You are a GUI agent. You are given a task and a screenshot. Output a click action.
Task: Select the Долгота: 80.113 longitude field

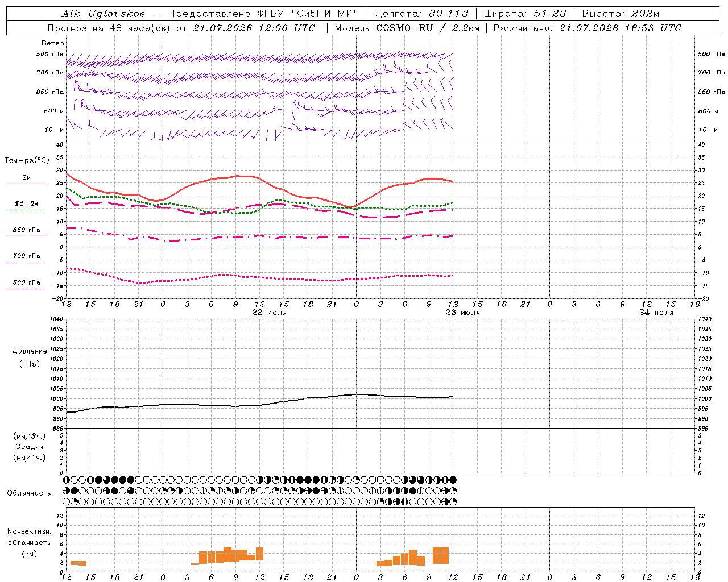tap(421, 14)
